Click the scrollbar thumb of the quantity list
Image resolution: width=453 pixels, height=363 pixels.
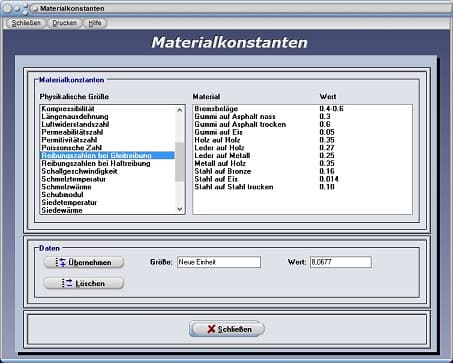[x=180, y=162]
